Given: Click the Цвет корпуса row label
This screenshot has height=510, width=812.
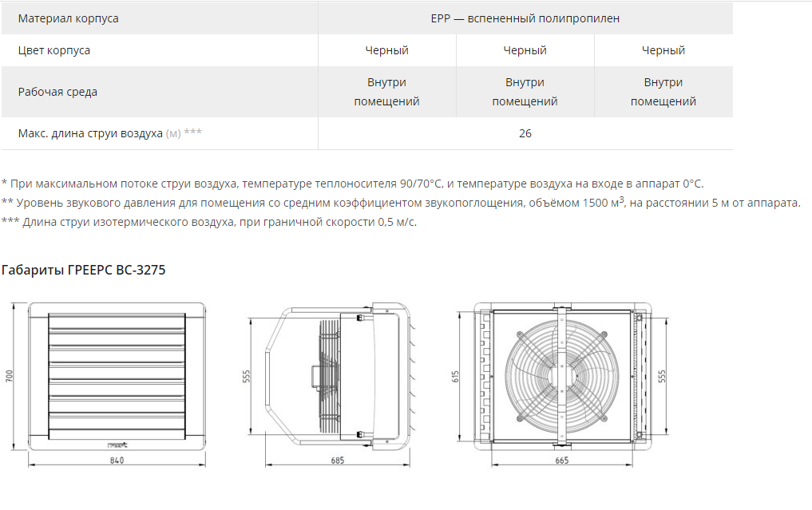Looking at the screenshot, I should 54,50.
